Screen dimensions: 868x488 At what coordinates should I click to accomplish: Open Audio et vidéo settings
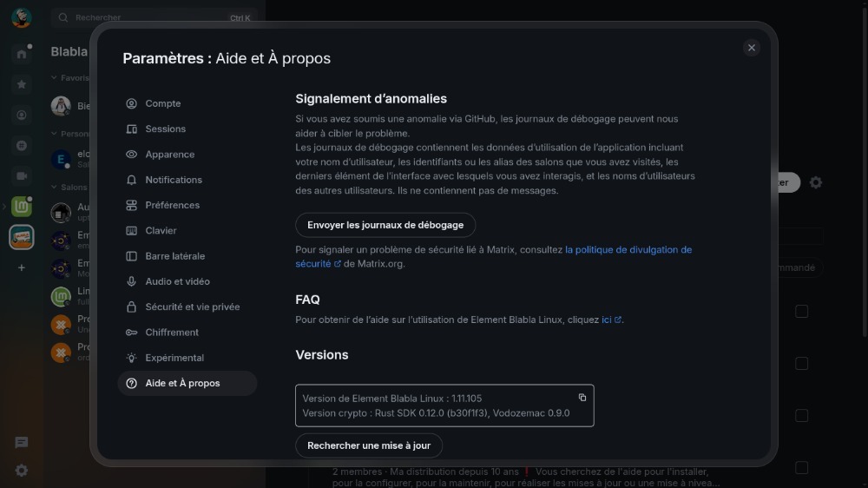[x=177, y=281]
